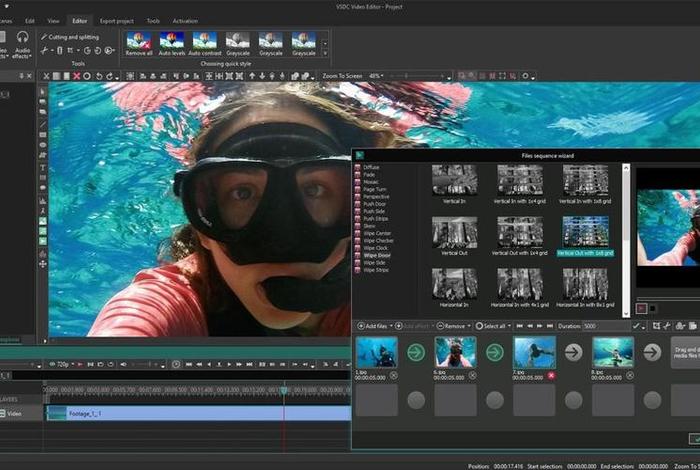Apply the Auto levels quick style
The width and height of the screenshot is (700, 470).
172,44
